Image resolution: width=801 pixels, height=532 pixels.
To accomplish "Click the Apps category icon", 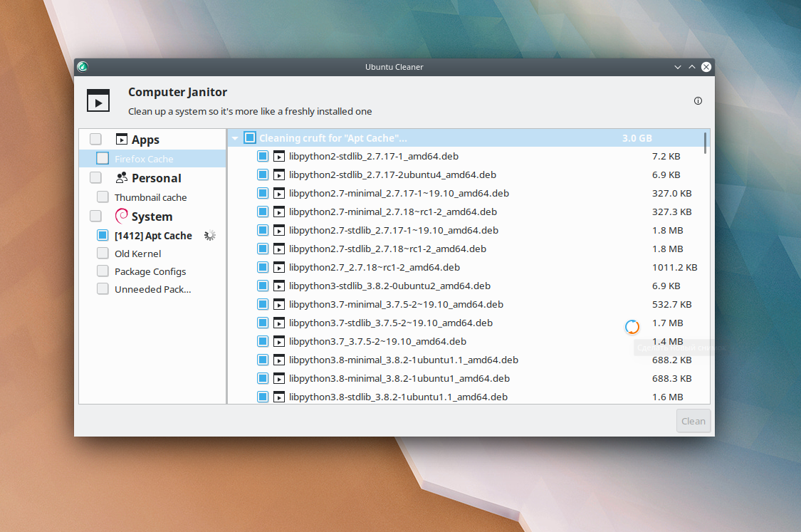I will pos(122,139).
